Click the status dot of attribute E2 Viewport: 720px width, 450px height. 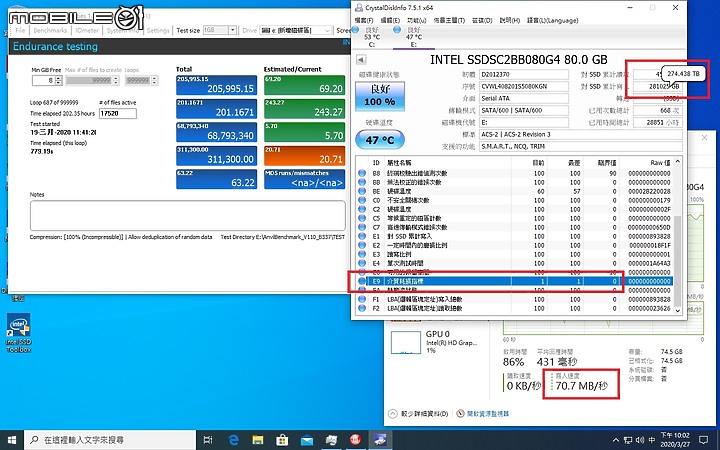coord(362,245)
